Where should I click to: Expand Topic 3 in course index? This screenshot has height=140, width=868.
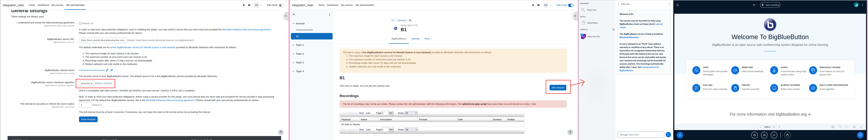tap(294, 62)
